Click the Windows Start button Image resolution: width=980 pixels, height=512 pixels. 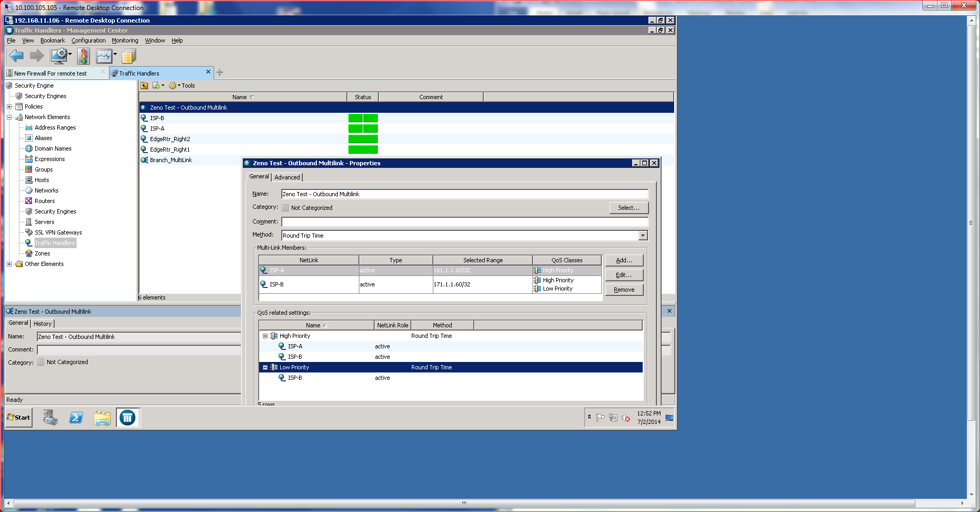[19, 418]
